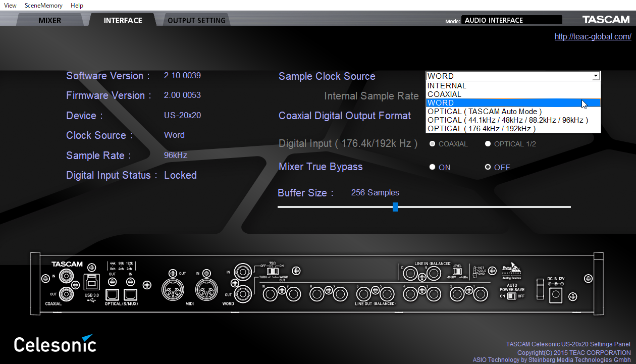Click the Mode field showing AUDIO INTERFACE
636x364 pixels.
(x=512, y=20)
